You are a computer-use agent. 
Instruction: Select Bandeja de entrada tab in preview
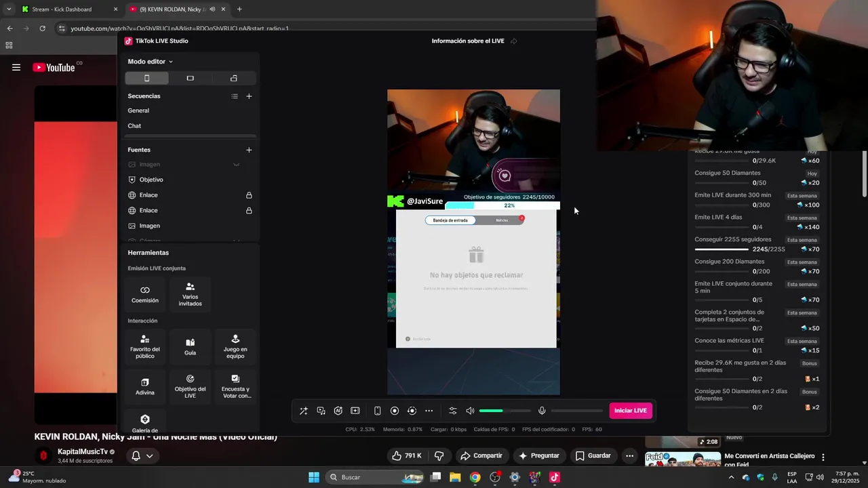coord(450,220)
